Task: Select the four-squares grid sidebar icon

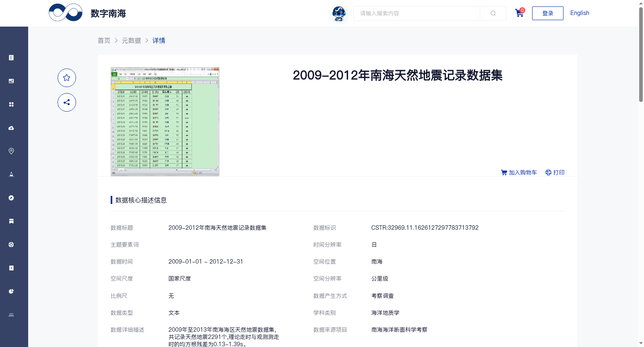Action: click(11, 104)
